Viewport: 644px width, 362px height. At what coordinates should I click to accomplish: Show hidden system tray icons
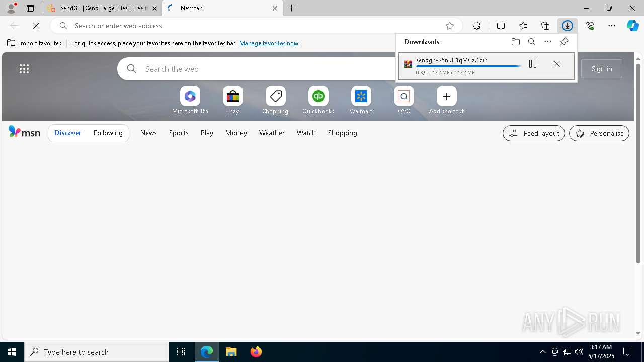tap(543, 352)
